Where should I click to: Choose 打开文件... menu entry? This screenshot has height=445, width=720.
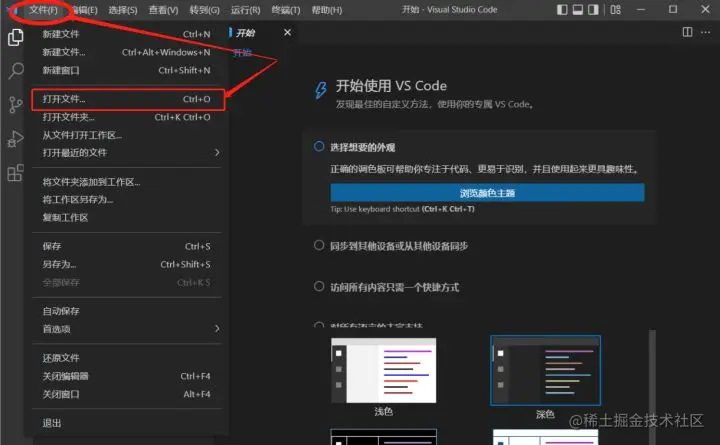[x=128, y=99]
